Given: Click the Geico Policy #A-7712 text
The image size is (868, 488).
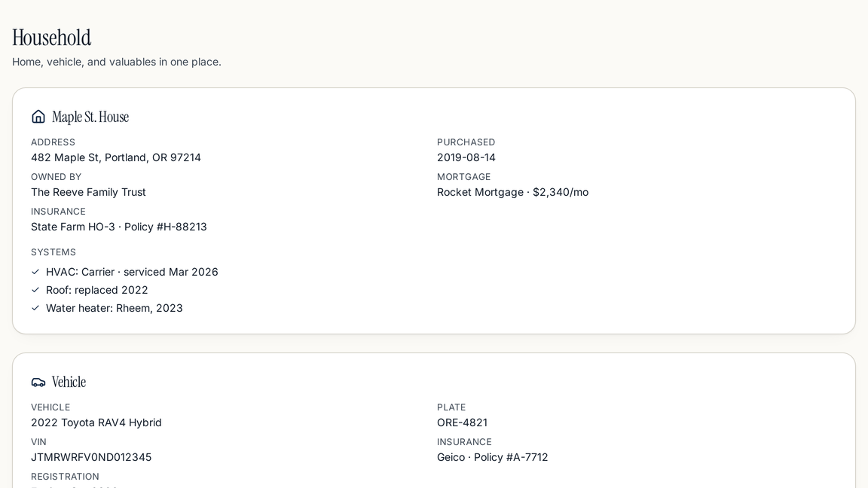Looking at the screenshot, I should [x=492, y=458].
